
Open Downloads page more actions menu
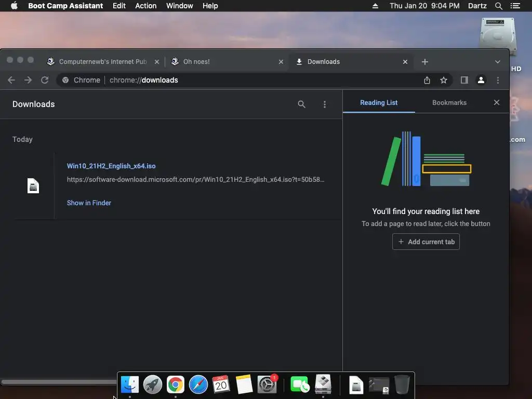pos(325,104)
